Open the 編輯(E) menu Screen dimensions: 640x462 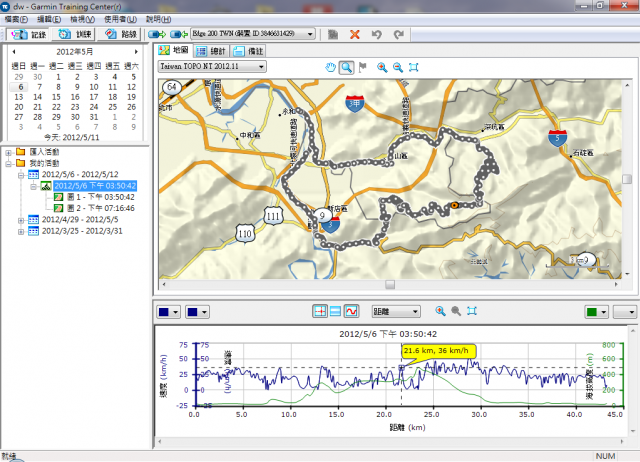point(49,19)
